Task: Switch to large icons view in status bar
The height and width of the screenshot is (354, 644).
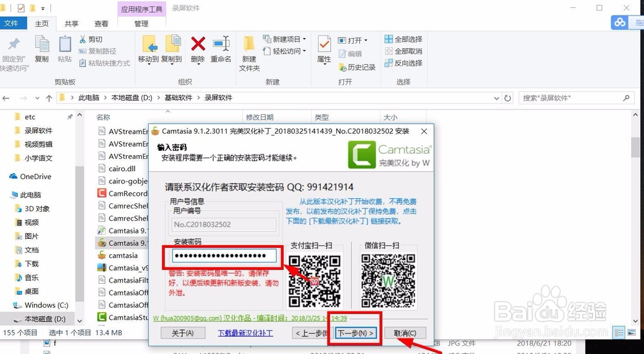Action: click(x=631, y=332)
